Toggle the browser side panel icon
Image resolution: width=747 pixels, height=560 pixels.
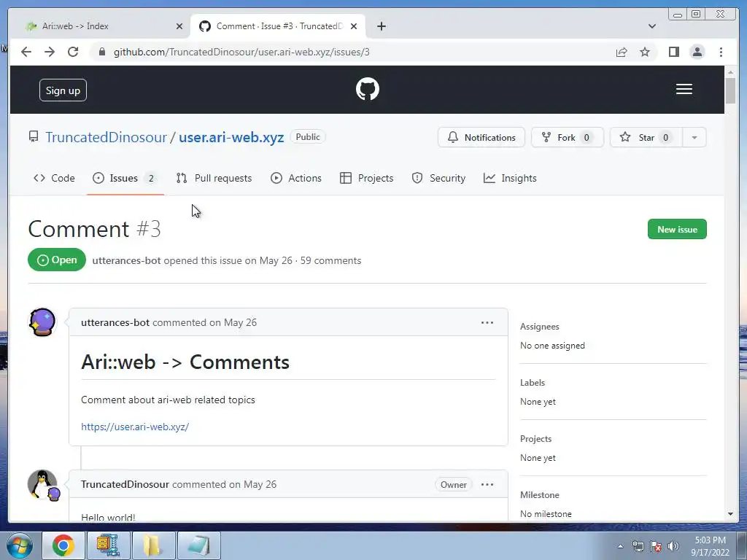pyautogui.click(x=673, y=52)
